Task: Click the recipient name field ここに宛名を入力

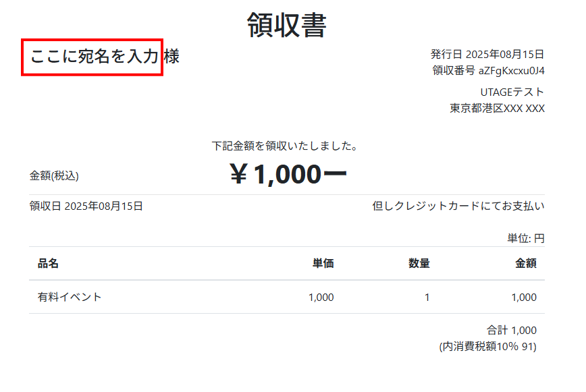Action: (x=92, y=57)
